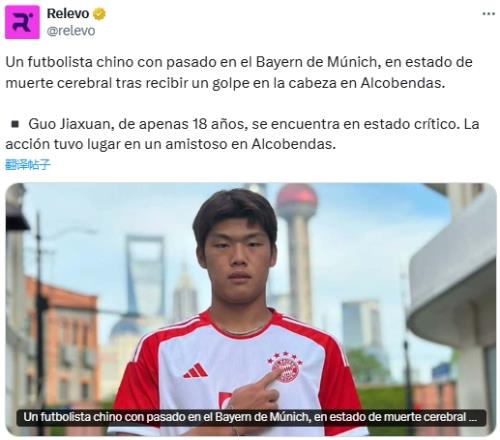500x440 pixels.
Task: Open the Relevo profile avatar
Action: 22,22
